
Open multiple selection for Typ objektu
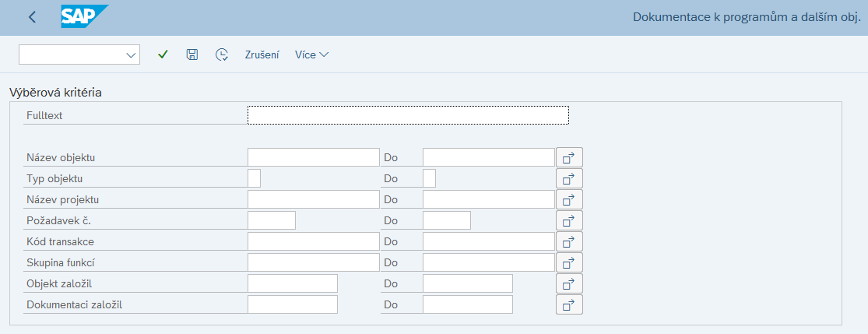[569, 178]
